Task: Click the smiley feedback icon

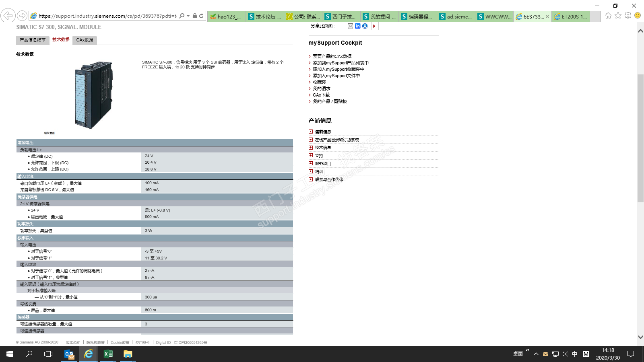Action: click(638, 15)
